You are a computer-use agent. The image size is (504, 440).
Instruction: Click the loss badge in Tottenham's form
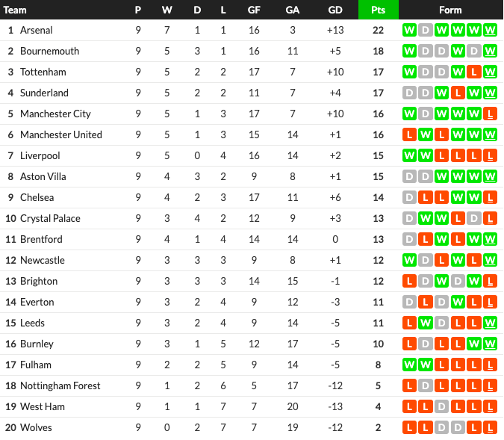pyautogui.click(x=474, y=72)
